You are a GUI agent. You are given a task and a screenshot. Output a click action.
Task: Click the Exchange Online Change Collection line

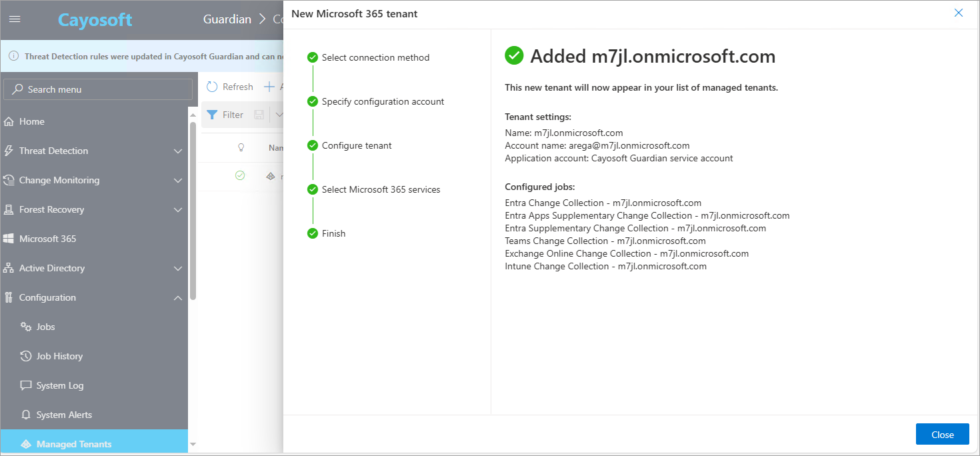point(627,253)
